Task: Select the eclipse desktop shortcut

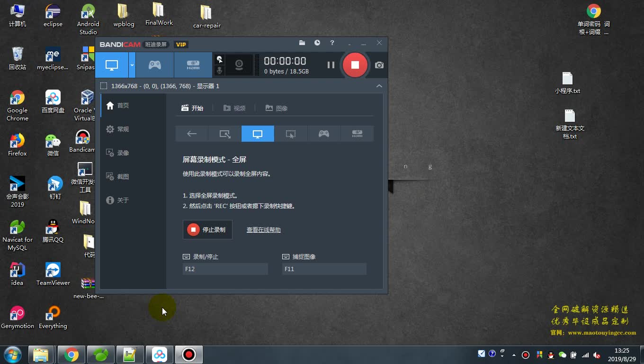Action: pos(53,16)
